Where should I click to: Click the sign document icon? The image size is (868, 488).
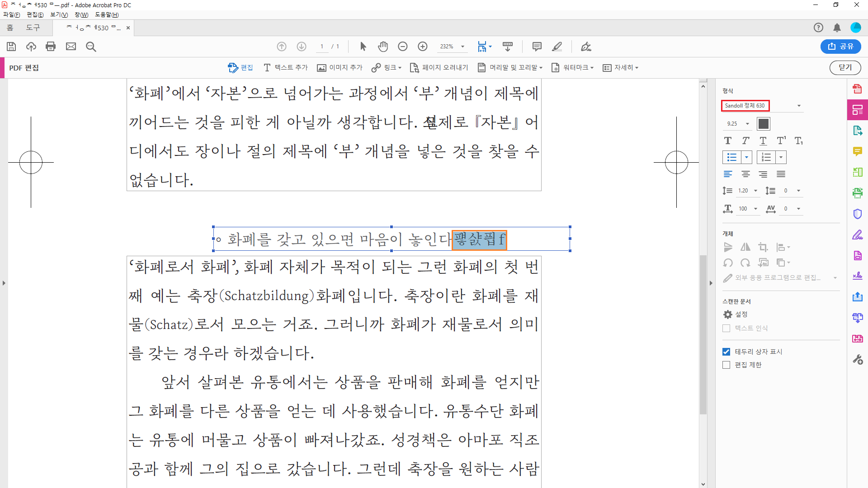click(586, 47)
